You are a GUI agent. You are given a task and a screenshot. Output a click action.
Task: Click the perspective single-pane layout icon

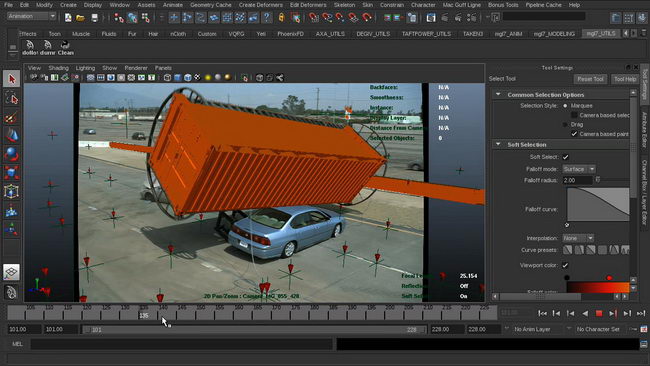tap(12, 272)
